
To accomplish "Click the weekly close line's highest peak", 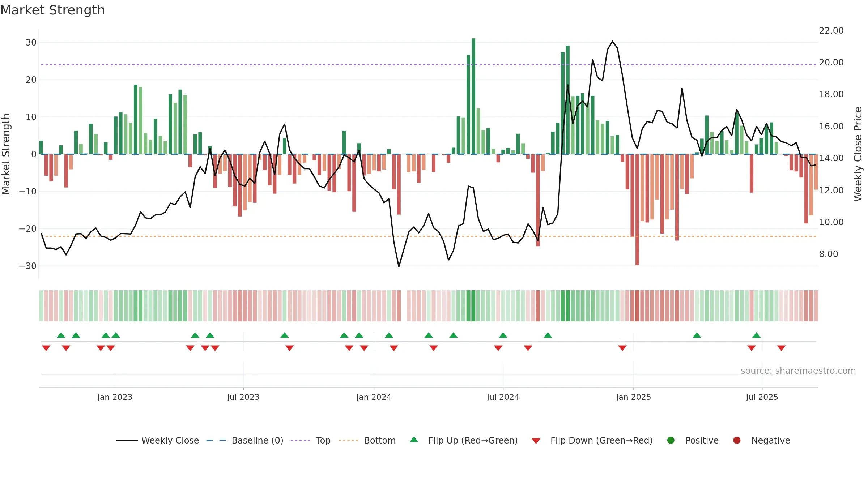I will [612, 41].
